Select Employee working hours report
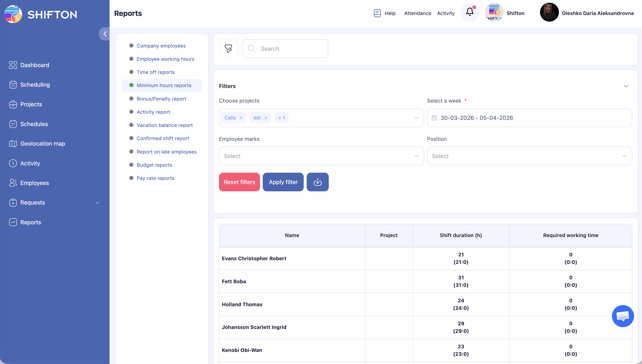This screenshot has width=642, height=364. [165, 59]
